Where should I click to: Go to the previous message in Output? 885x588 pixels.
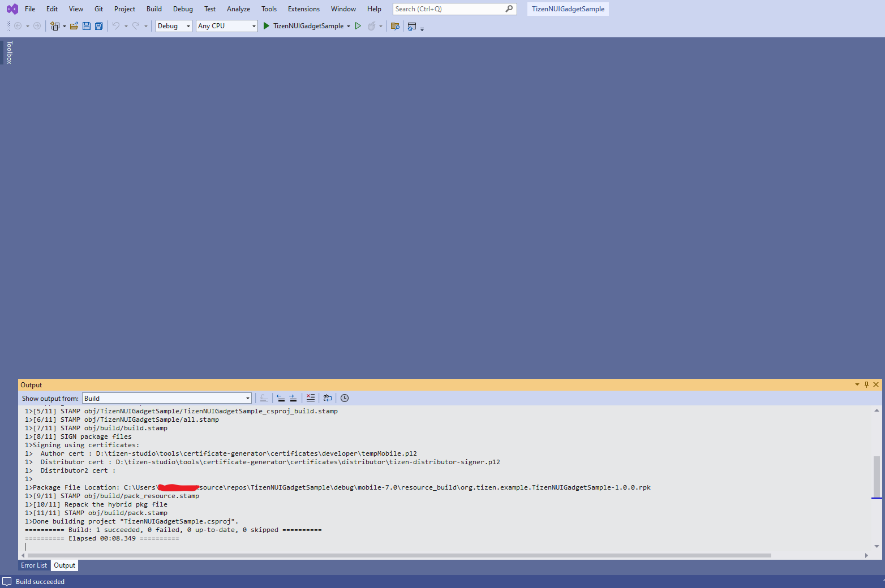[281, 398]
